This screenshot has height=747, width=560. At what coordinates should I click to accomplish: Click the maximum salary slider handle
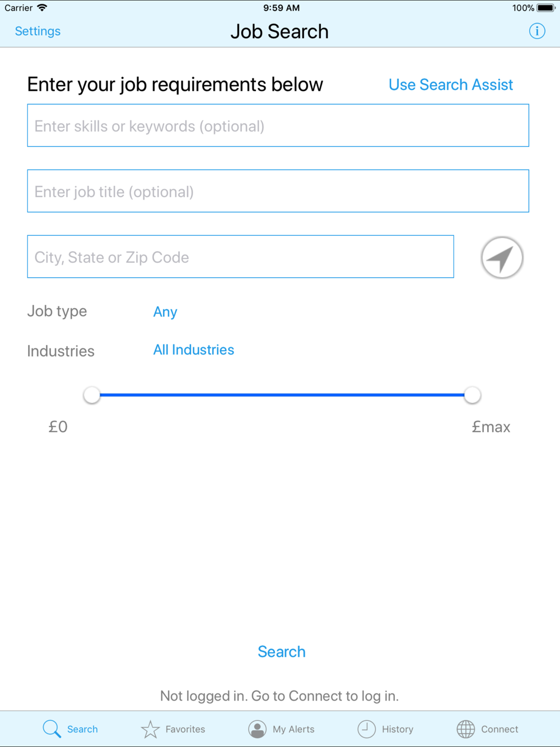[x=472, y=395]
